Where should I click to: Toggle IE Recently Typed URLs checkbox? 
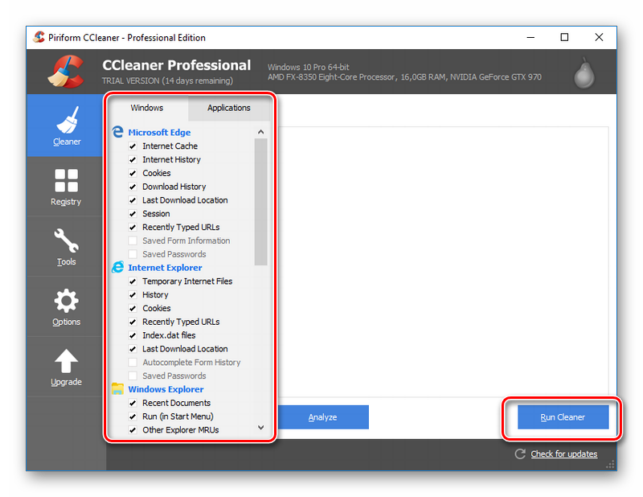click(x=132, y=322)
